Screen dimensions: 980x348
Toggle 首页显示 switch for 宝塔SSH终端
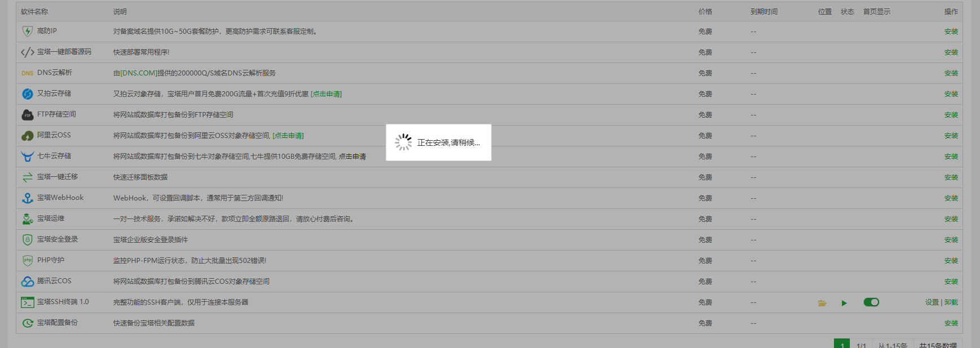point(871,302)
